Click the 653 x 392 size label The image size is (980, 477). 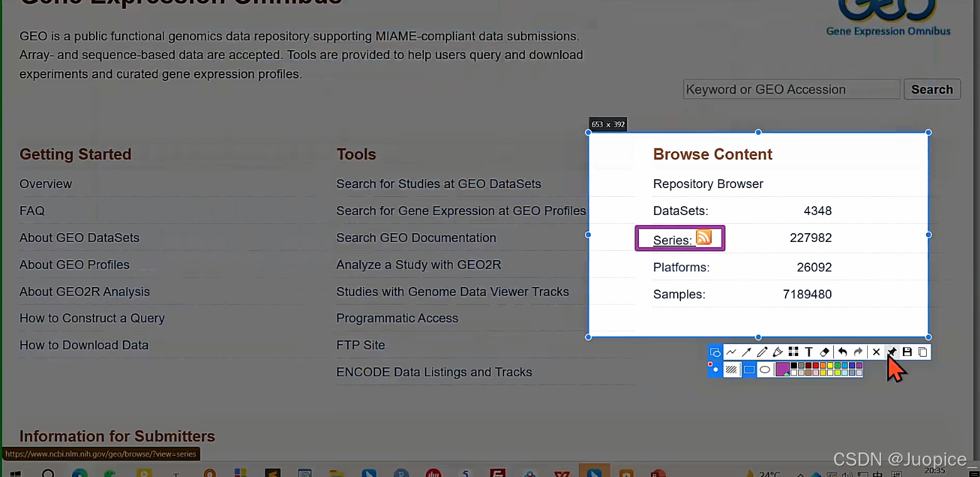(x=608, y=124)
